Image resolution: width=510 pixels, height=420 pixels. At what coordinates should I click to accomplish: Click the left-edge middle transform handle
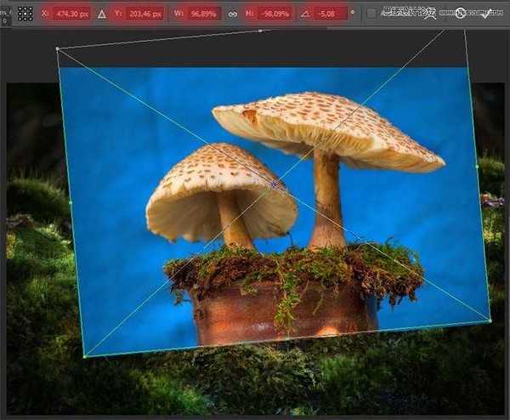[71, 202]
